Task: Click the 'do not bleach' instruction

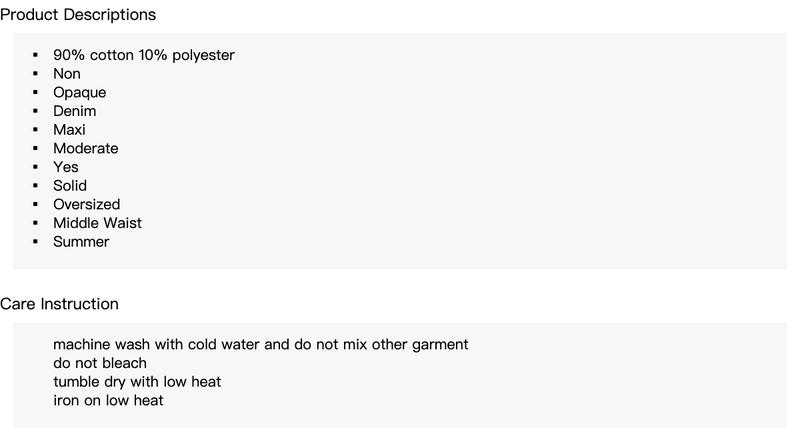Action: coord(100,363)
